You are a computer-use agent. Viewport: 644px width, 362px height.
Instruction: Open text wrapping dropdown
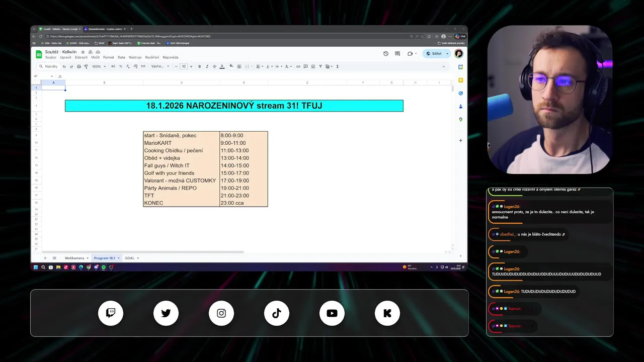pyautogui.click(x=279, y=66)
